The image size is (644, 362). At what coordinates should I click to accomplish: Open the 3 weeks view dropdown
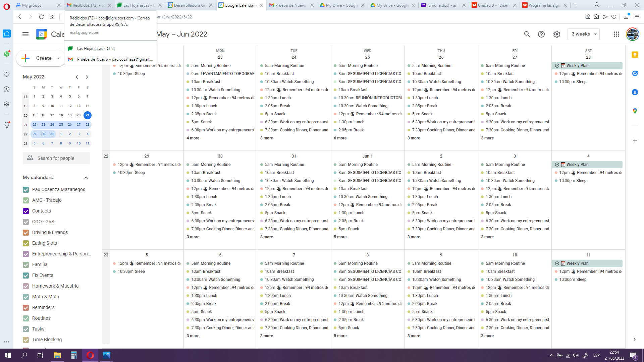[584, 34]
